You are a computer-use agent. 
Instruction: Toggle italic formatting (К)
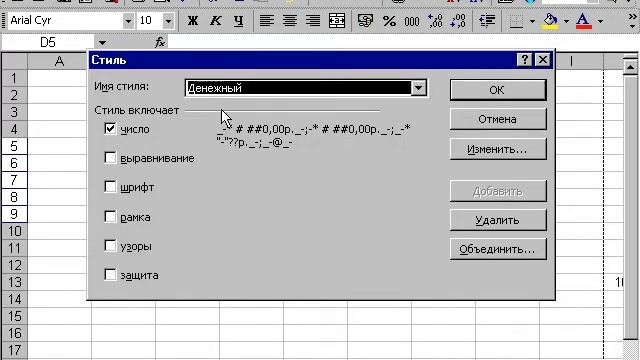pyautogui.click(x=216, y=20)
